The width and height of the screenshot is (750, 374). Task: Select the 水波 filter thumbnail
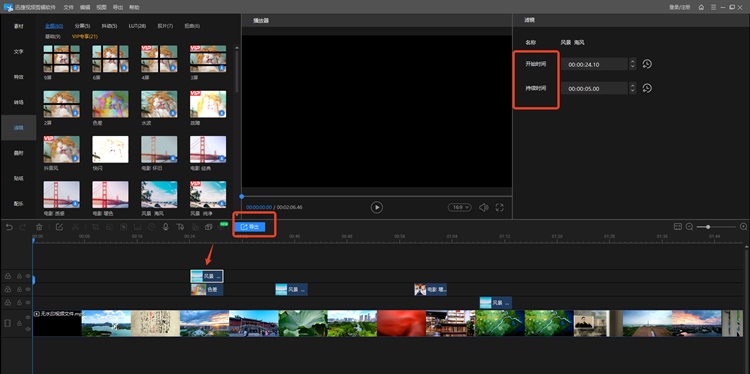point(159,104)
